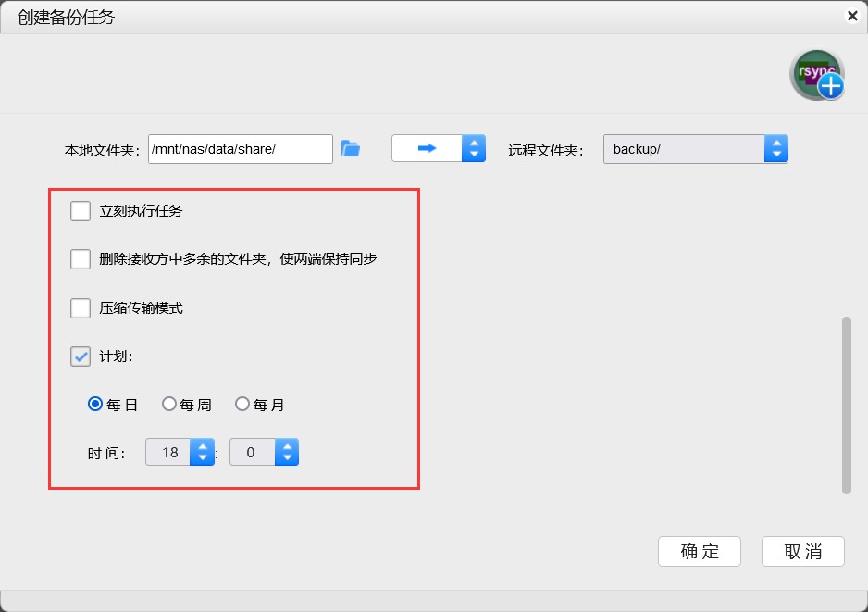
Task: Enable the 立刻执行任务 checkbox
Action: coord(81,210)
